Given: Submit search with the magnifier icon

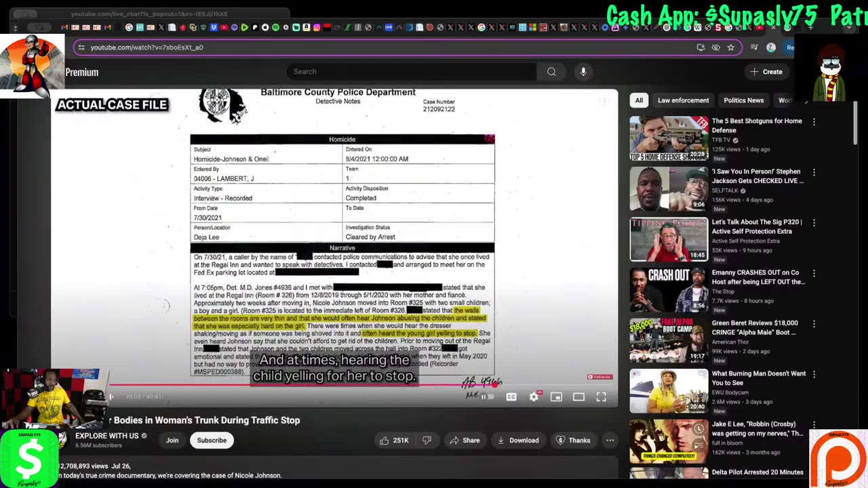Looking at the screenshot, I should click(x=551, y=71).
